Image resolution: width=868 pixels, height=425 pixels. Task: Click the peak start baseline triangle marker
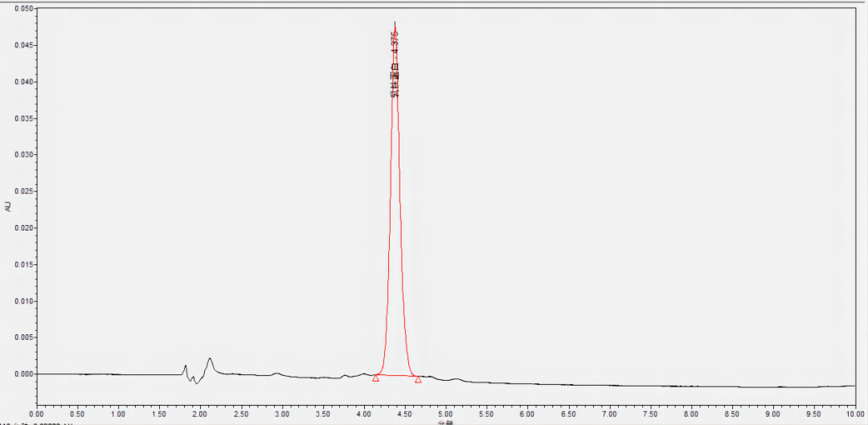coord(376,378)
